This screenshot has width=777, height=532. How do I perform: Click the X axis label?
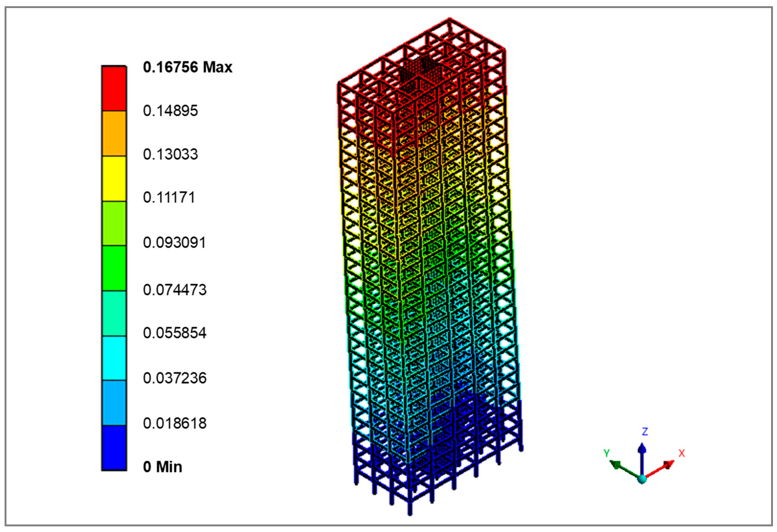click(x=682, y=453)
